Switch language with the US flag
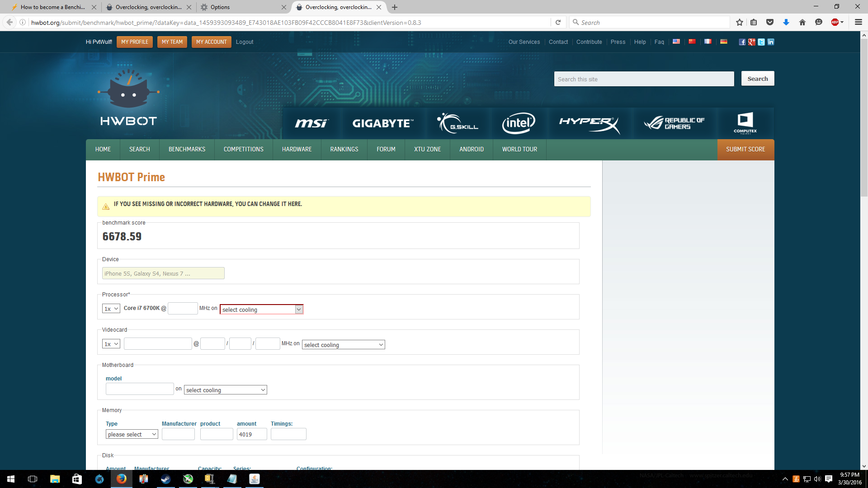The width and height of the screenshot is (868, 488). (x=676, y=42)
